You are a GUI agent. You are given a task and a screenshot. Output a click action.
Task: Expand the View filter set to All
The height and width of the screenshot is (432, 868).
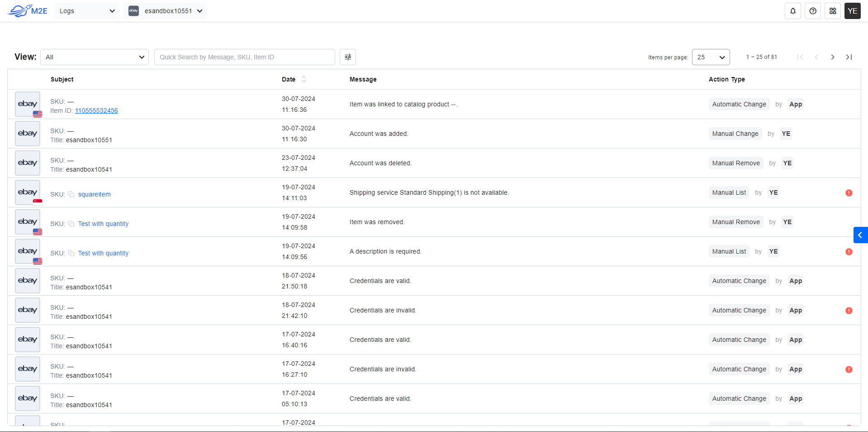click(x=95, y=57)
